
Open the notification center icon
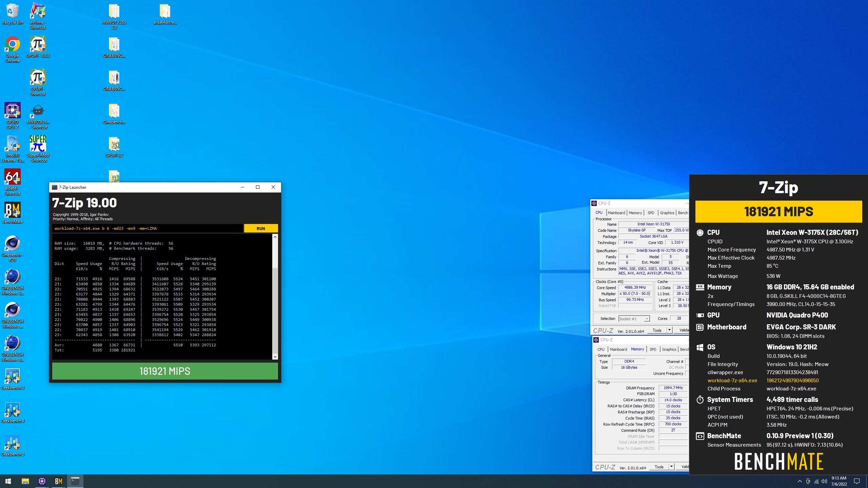click(857, 481)
